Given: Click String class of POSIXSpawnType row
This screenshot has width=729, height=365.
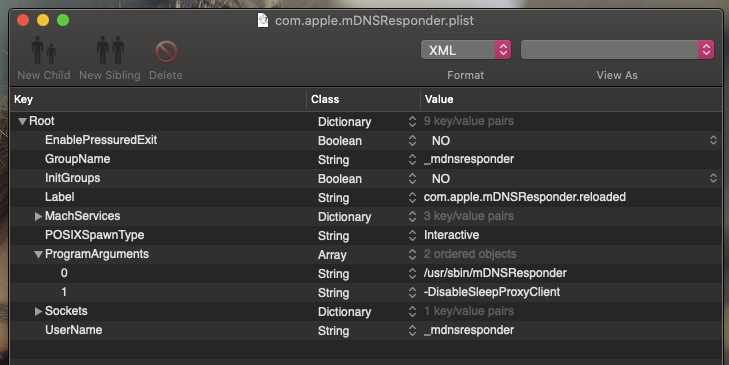Looking at the screenshot, I should pyautogui.click(x=333, y=236).
